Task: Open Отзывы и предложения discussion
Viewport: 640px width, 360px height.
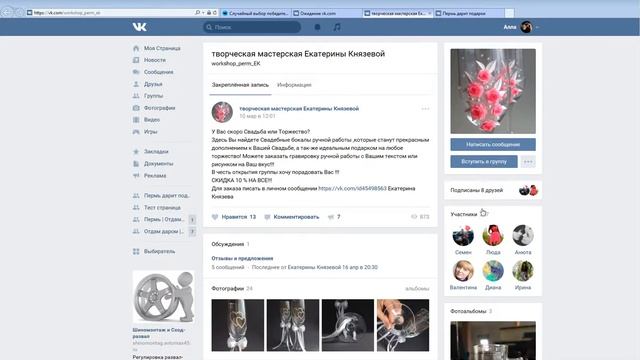Action: (x=242, y=258)
